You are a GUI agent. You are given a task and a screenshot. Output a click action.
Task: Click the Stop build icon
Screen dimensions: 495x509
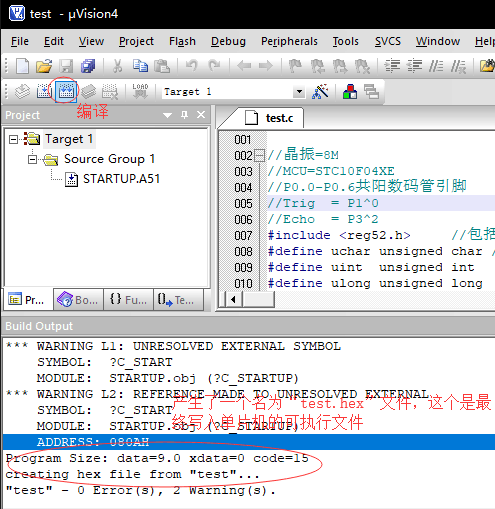(110, 91)
